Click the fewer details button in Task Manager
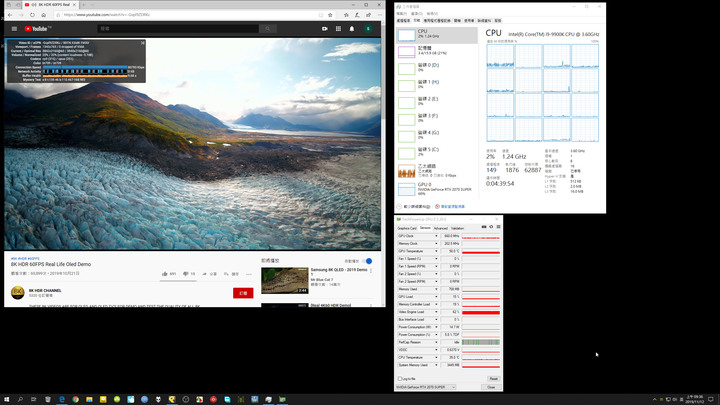Image resolution: width=720 pixels, height=405 pixels. 414,207
